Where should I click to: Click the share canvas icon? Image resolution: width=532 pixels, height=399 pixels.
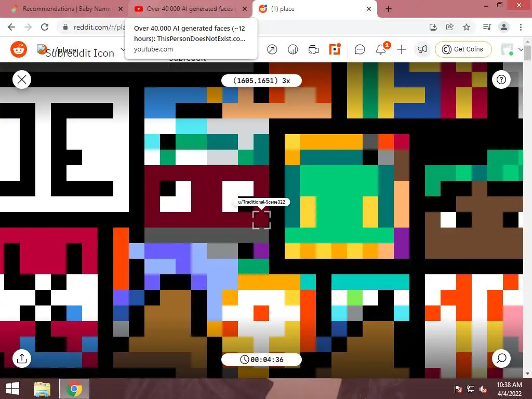(x=22, y=358)
